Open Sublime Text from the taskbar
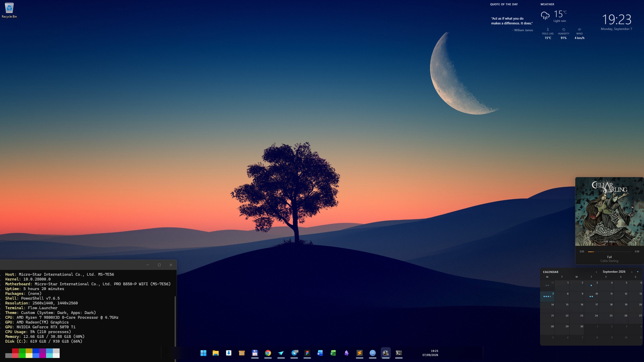 tap(359, 353)
